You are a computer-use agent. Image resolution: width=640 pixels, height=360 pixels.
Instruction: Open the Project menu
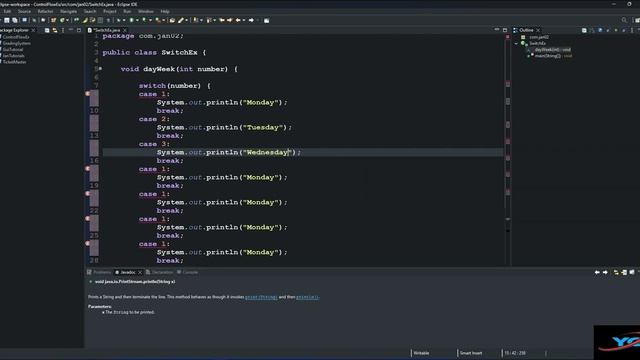point(110,11)
